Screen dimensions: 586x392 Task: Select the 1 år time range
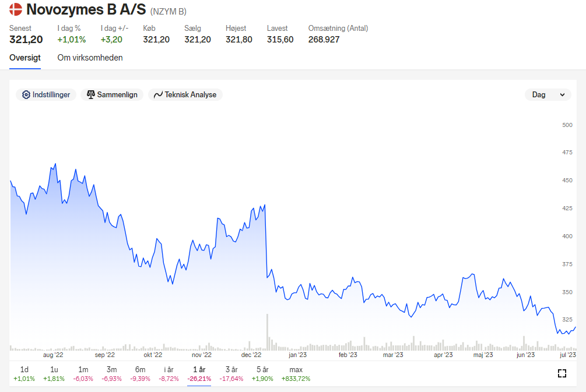[199, 374]
